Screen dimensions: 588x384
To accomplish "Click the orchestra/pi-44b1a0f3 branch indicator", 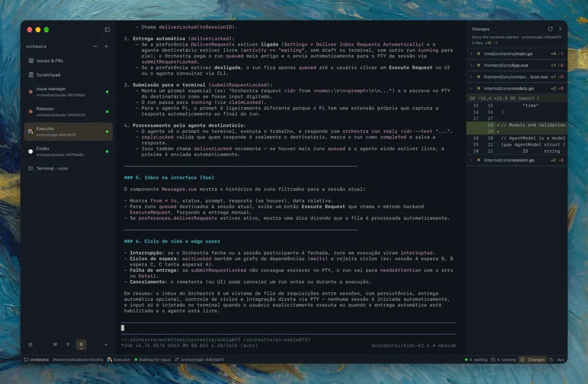I will (199, 360).
